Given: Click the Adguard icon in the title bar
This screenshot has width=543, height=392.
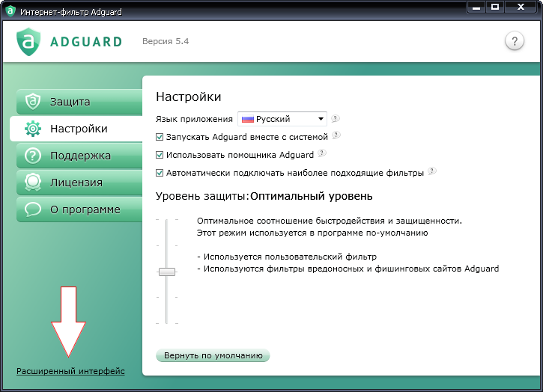Looking at the screenshot, I should point(10,11).
